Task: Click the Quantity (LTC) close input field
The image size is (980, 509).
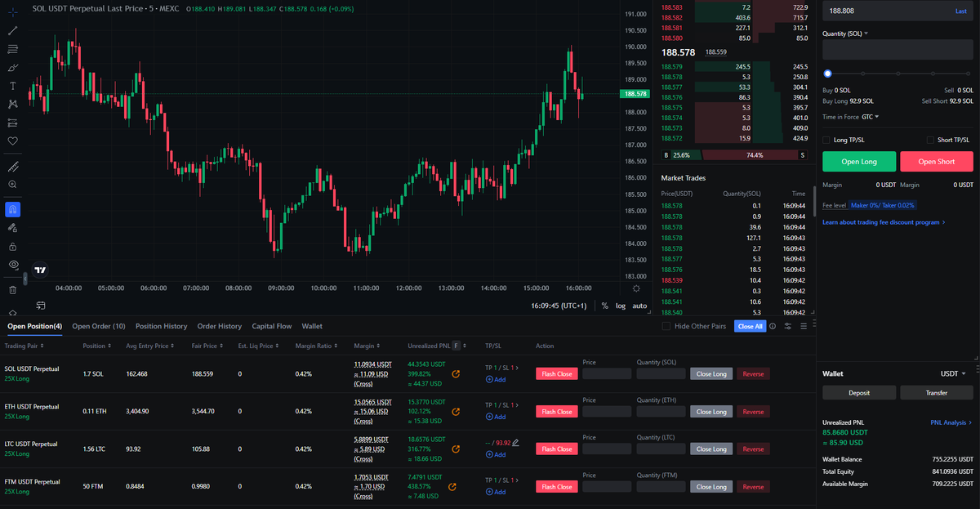Action: pyautogui.click(x=661, y=449)
